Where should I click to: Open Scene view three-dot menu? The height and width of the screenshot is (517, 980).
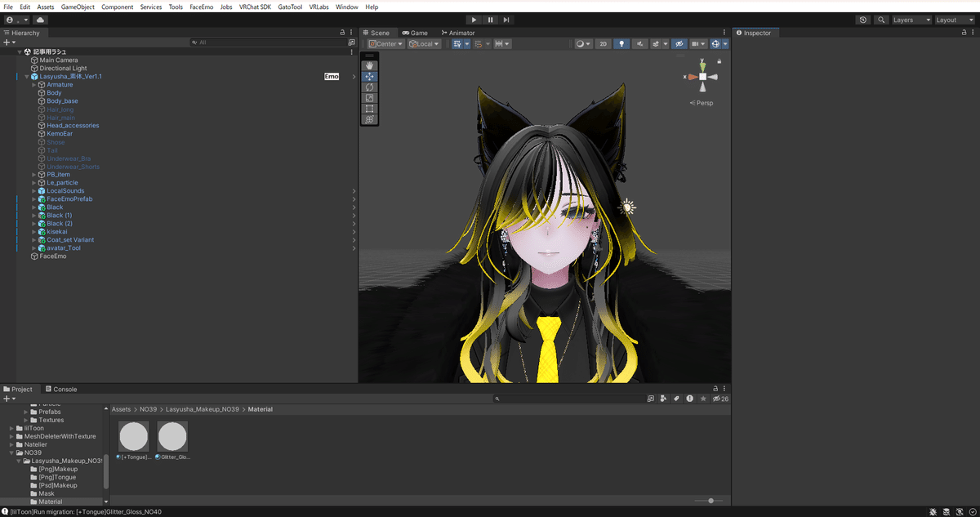725,33
